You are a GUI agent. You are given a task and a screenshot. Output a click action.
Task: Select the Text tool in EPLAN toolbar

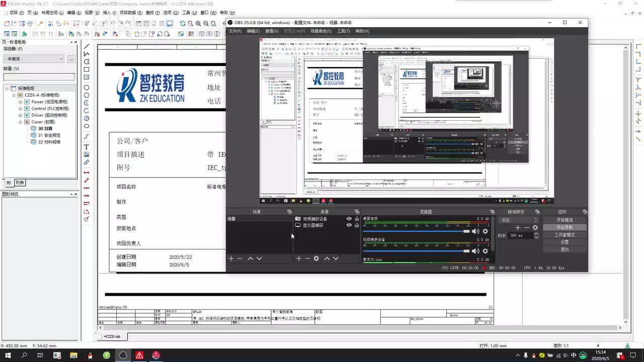[x=87, y=147]
